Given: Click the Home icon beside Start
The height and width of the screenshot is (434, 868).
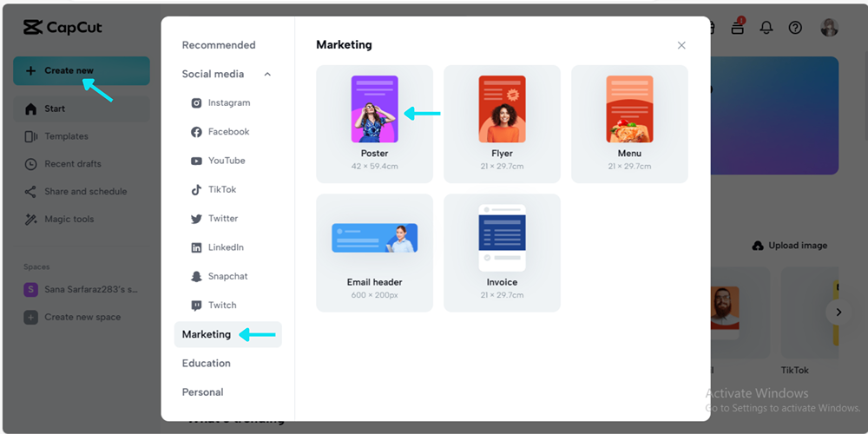Looking at the screenshot, I should pos(31,109).
